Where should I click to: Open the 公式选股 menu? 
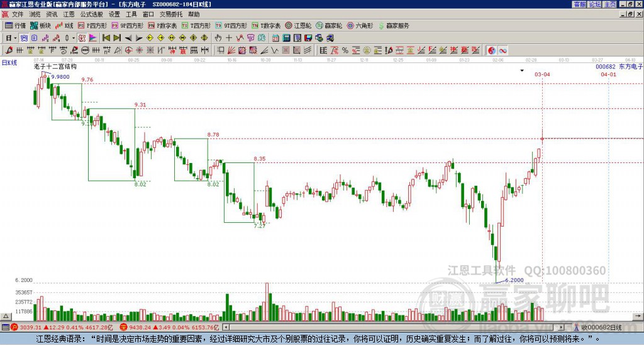[92, 14]
